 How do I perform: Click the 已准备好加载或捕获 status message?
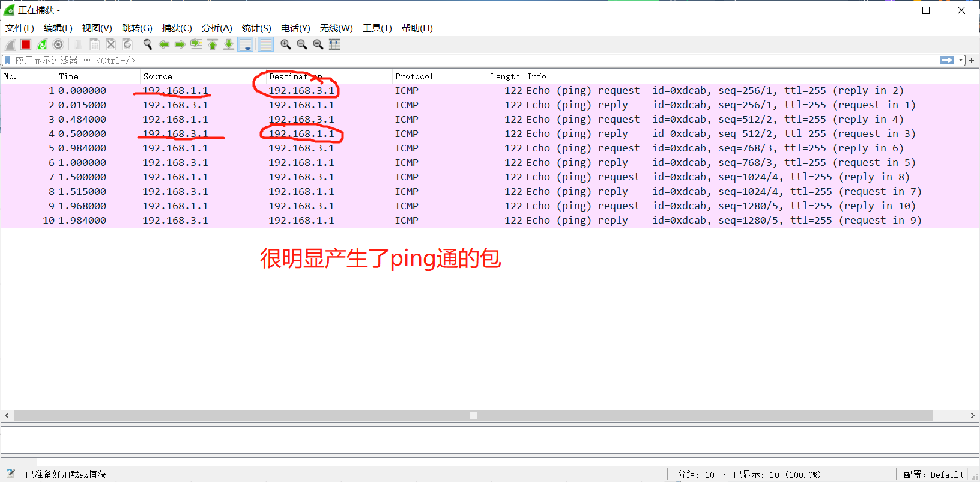point(65,474)
